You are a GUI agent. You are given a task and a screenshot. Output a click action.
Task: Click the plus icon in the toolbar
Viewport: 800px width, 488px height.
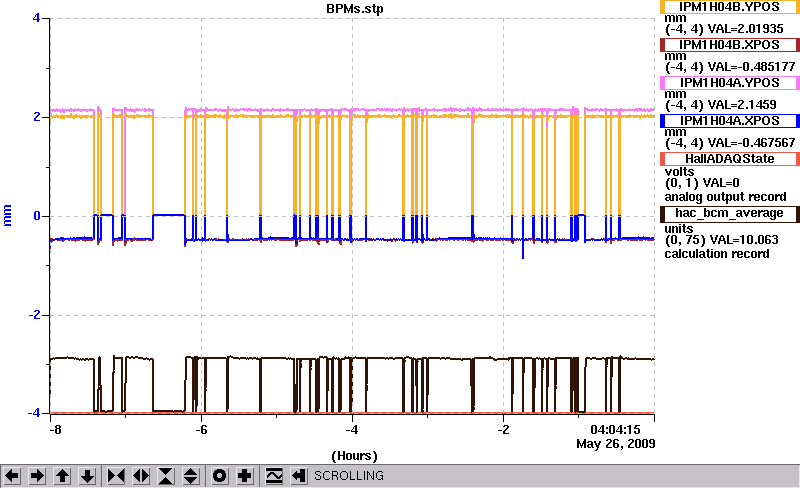(245, 476)
